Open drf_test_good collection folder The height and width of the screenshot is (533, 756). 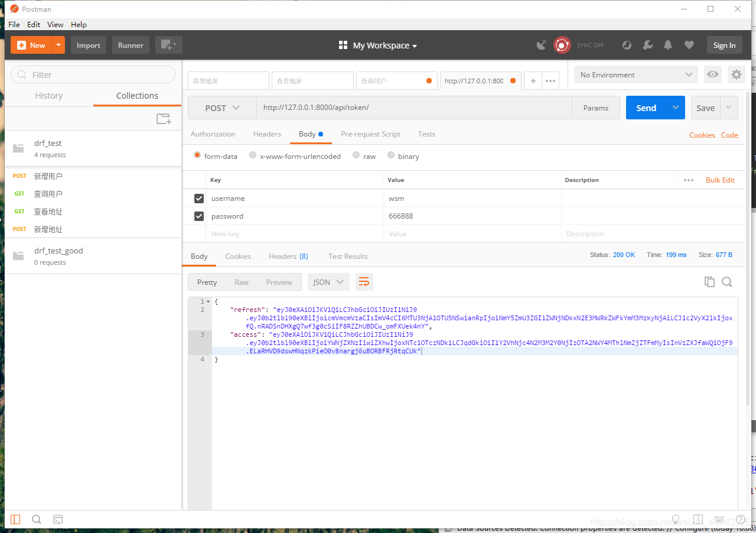point(93,256)
